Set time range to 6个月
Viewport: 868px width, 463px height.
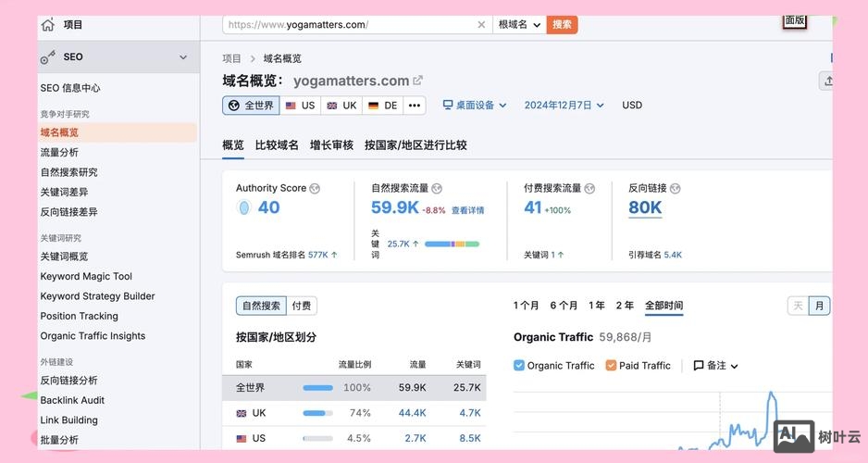(564, 306)
